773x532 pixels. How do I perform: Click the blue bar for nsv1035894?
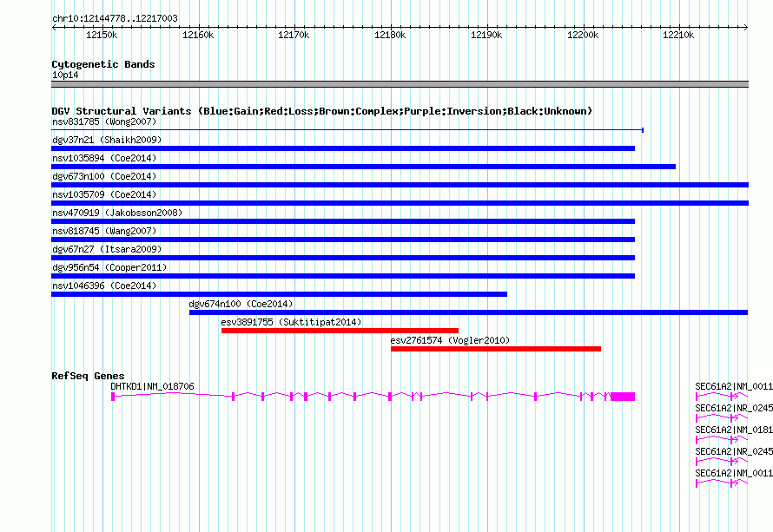[363, 167]
